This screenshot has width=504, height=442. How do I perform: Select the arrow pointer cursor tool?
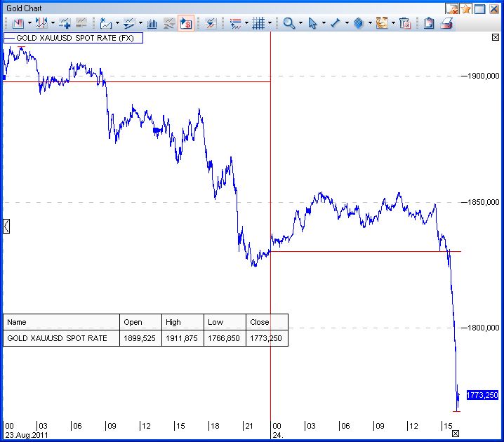(312, 23)
